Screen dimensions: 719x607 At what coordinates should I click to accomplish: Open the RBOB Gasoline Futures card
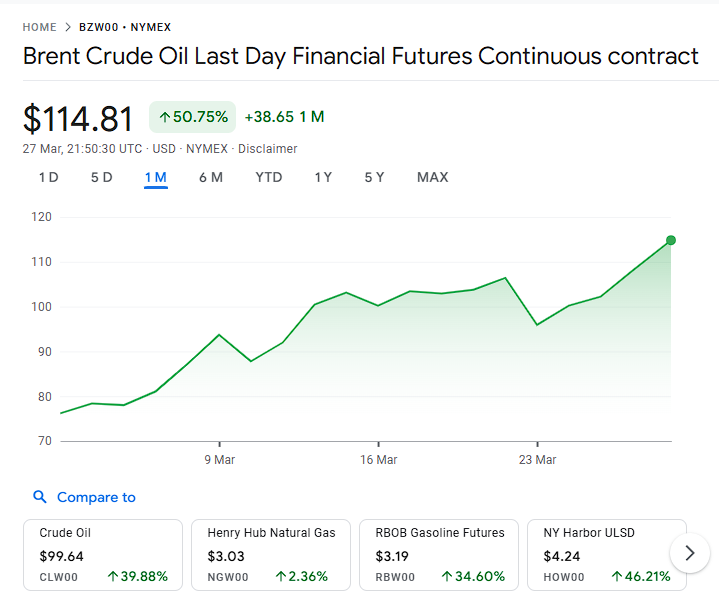coord(439,554)
